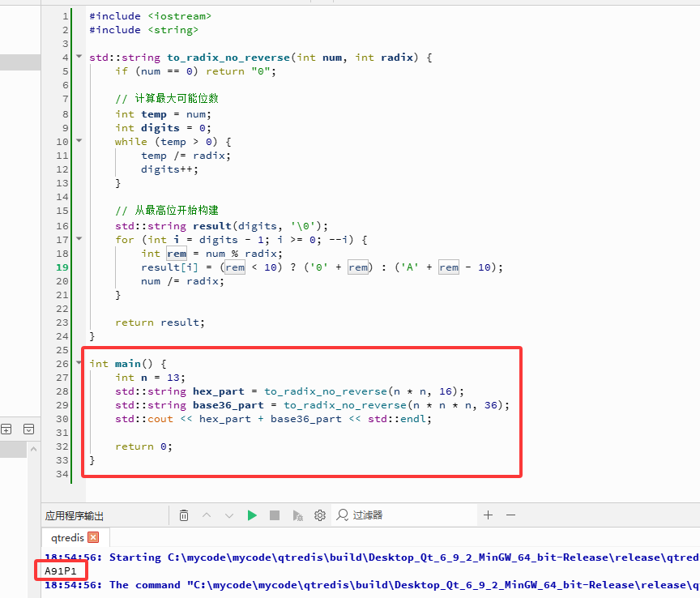
Task: Re-run the program with green play icon
Action: (x=252, y=515)
